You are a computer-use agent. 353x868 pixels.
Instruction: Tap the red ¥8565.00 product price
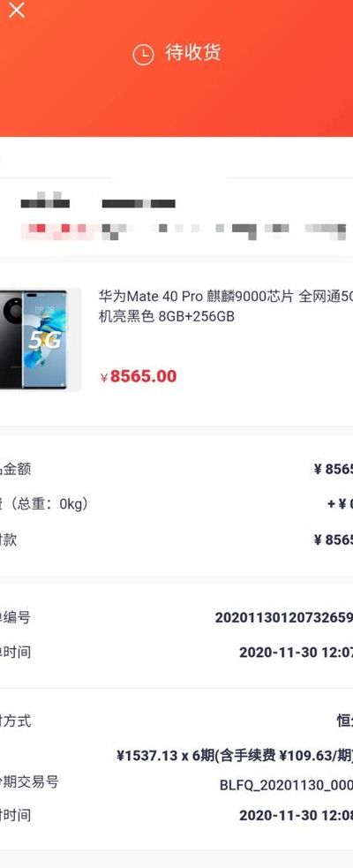point(139,376)
